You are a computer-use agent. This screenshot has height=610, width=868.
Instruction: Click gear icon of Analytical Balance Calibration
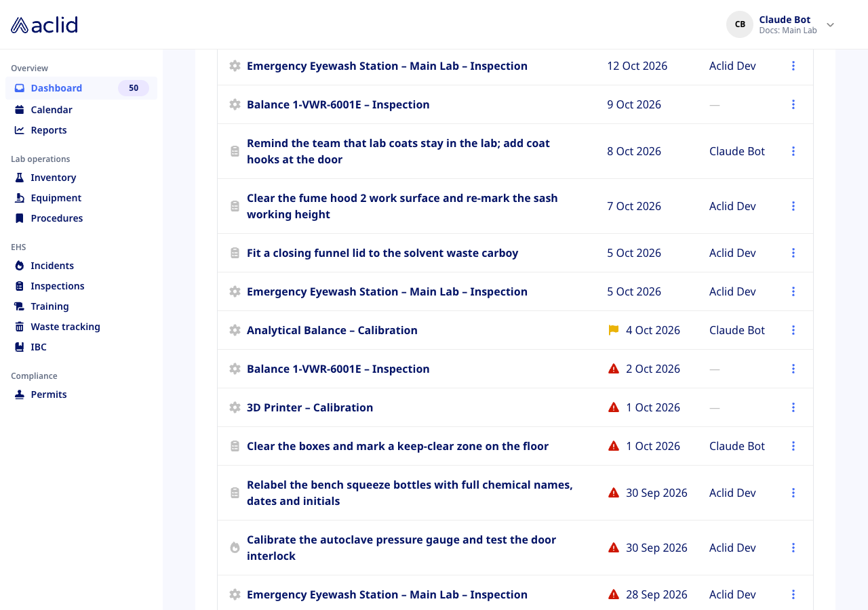[x=235, y=330]
